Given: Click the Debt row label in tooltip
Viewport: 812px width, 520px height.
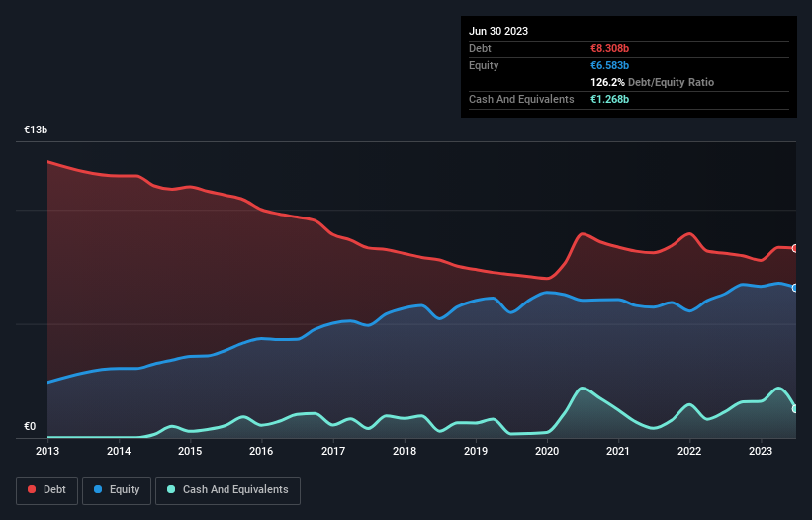Looking at the screenshot, I should 480,48.
